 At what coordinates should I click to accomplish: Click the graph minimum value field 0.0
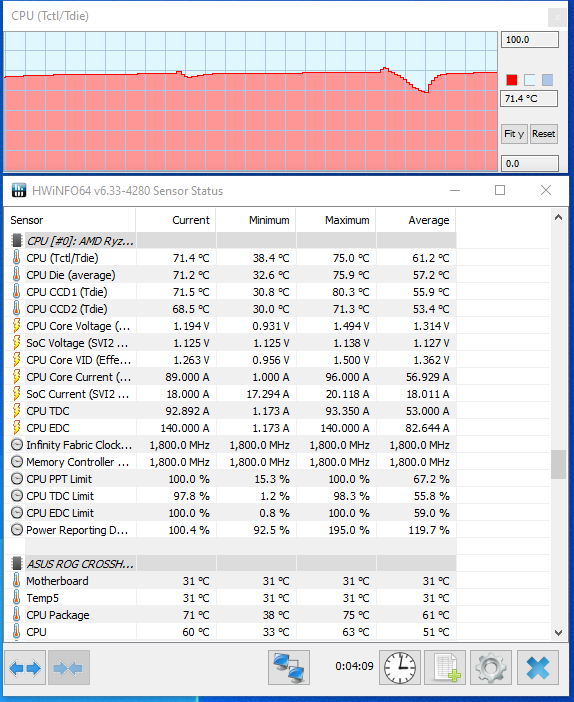click(530, 163)
